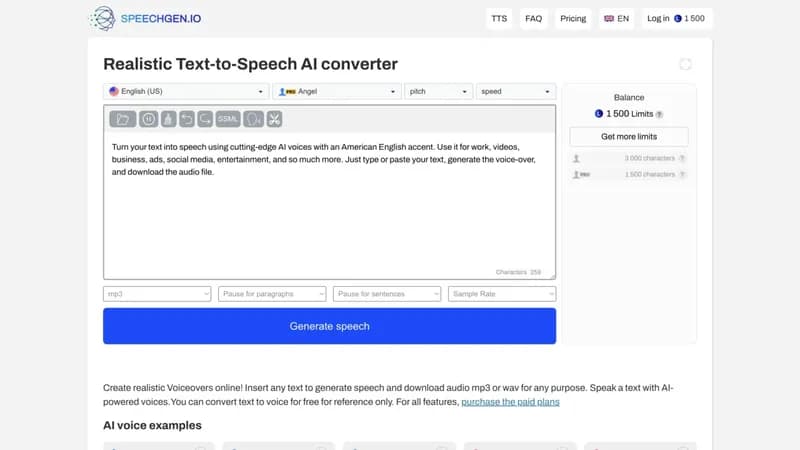Click the circle icon at top right of heading
800x450 pixels.
tap(685, 64)
